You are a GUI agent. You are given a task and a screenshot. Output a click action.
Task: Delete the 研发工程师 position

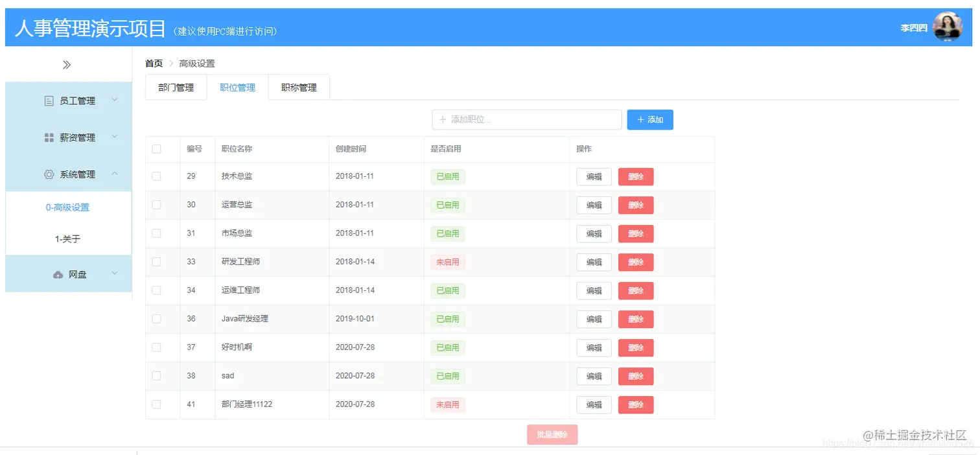point(636,262)
